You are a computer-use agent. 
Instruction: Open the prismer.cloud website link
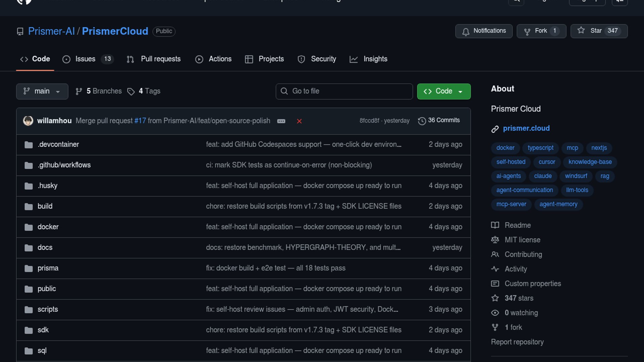click(526, 128)
